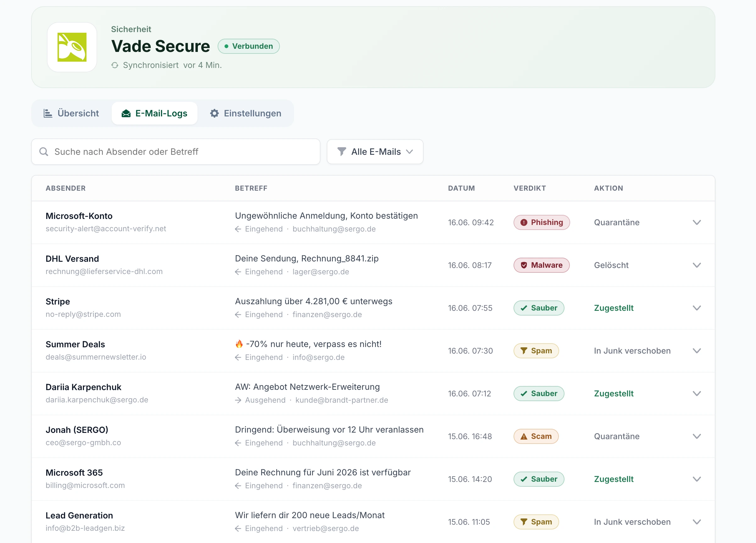
Task: Open the Alle E-Mails filter dropdown
Action: (x=375, y=152)
